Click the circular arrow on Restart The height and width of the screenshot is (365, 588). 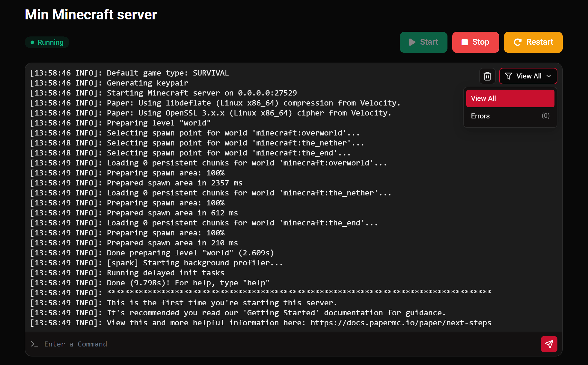[517, 42]
